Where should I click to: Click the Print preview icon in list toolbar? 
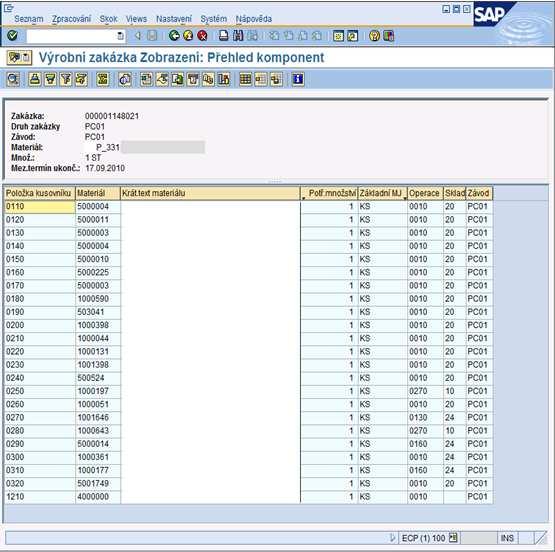click(125, 79)
